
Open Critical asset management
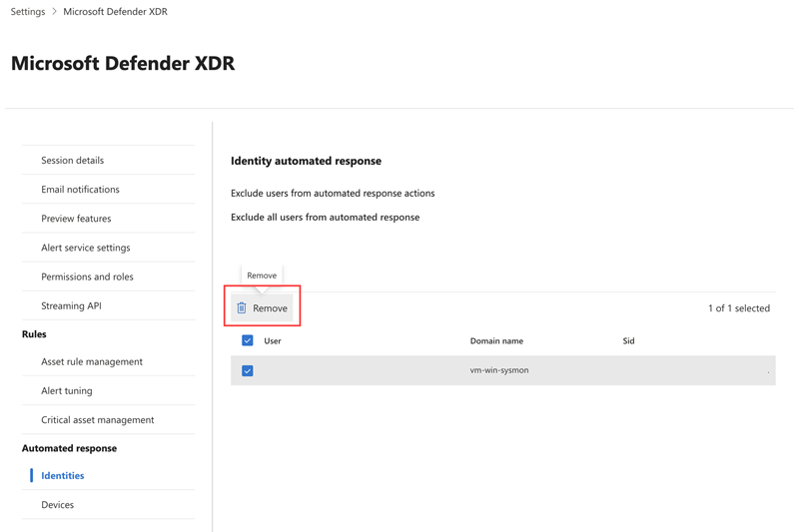click(x=97, y=419)
